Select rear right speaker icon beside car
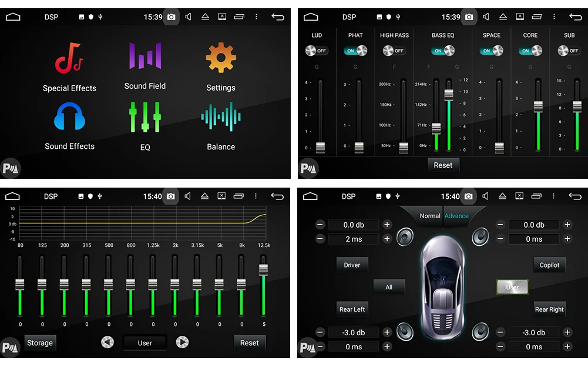Viewport: 588px width, 367px height. click(x=481, y=332)
